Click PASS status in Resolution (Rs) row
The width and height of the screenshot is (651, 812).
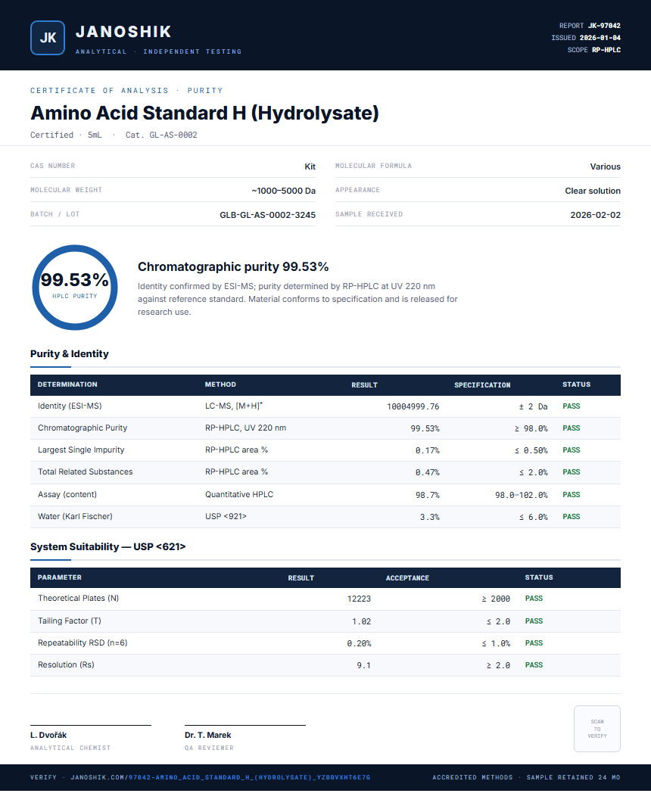click(x=534, y=665)
